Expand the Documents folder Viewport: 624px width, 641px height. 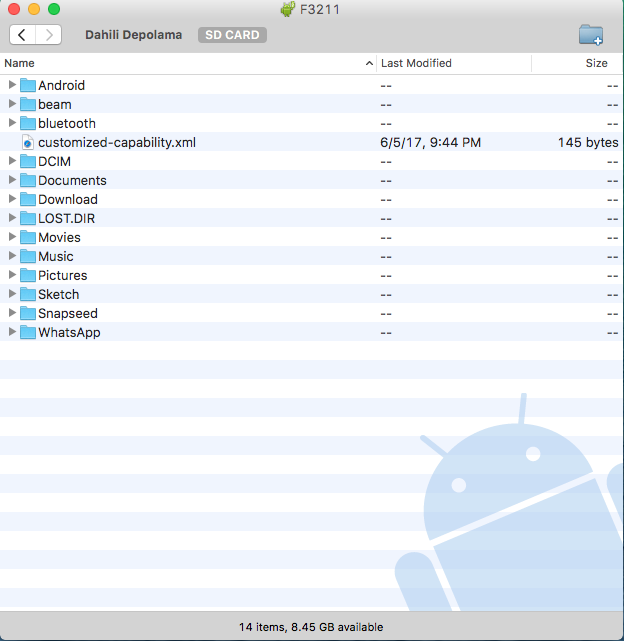tap(12, 180)
